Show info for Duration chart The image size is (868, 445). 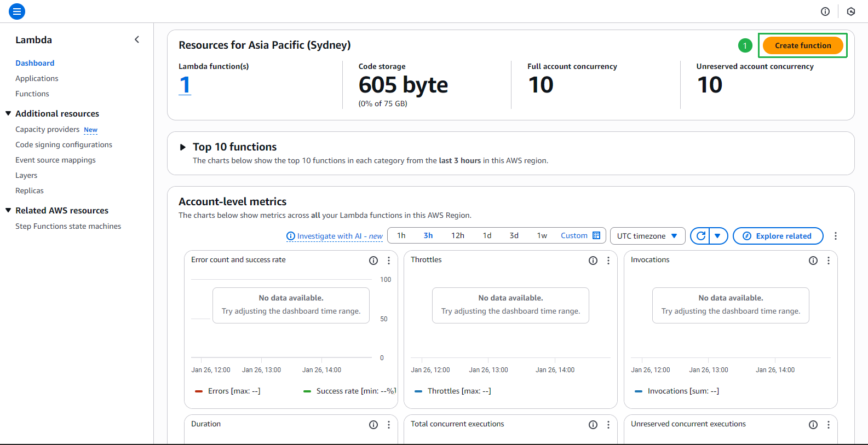tap(373, 425)
